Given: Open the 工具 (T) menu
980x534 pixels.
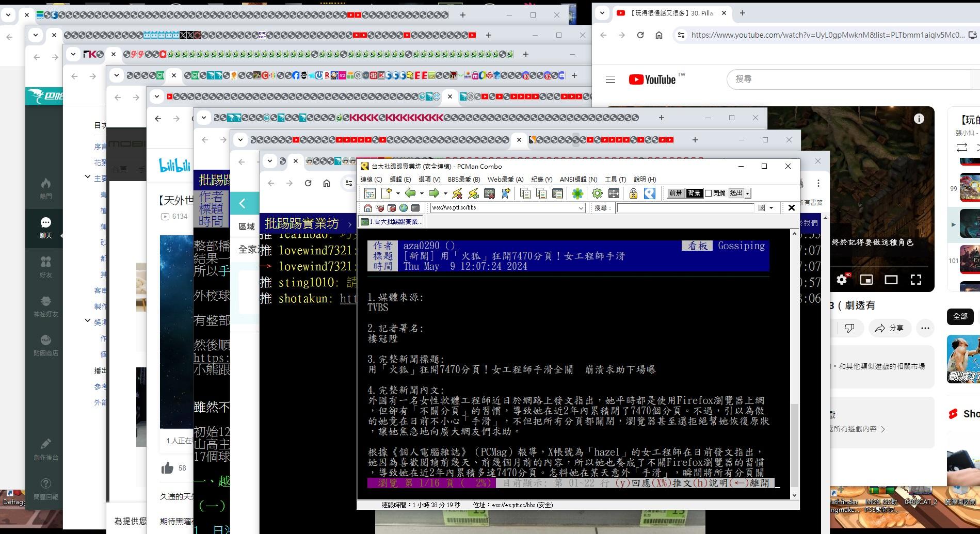Looking at the screenshot, I should tap(615, 180).
